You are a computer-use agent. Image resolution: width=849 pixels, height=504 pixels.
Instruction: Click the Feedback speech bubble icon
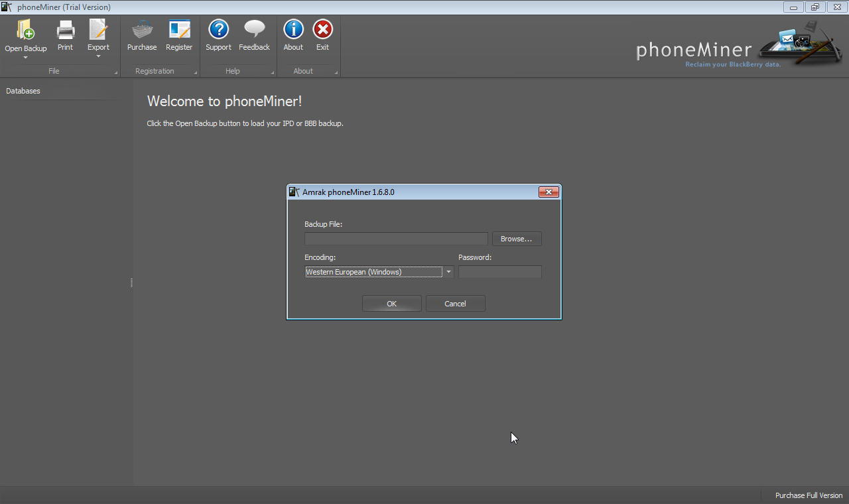click(x=254, y=30)
